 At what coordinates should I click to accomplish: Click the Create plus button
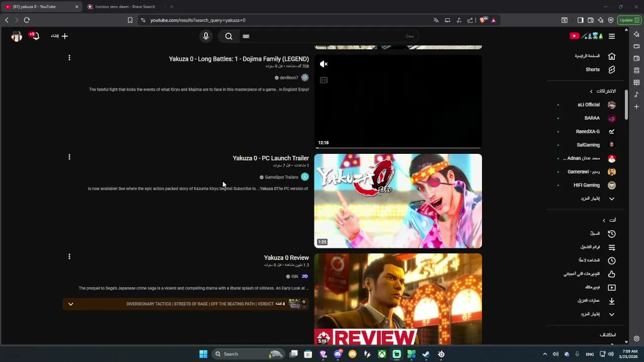click(59, 36)
